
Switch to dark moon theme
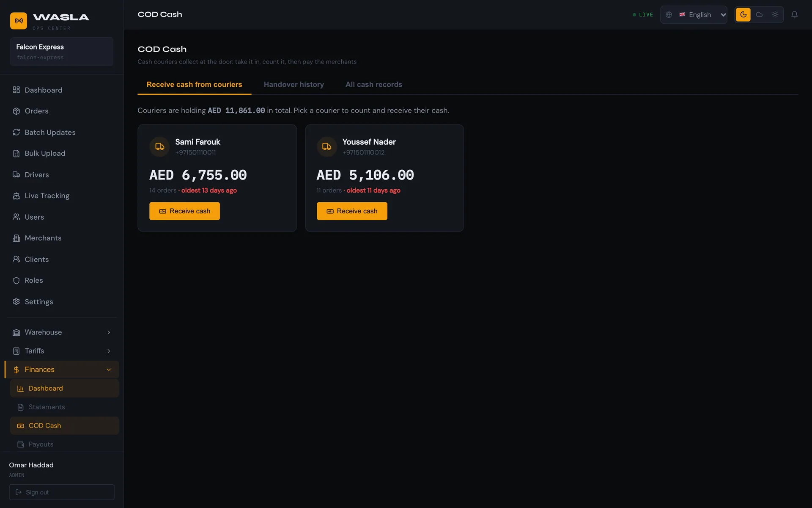tap(743, 14)
